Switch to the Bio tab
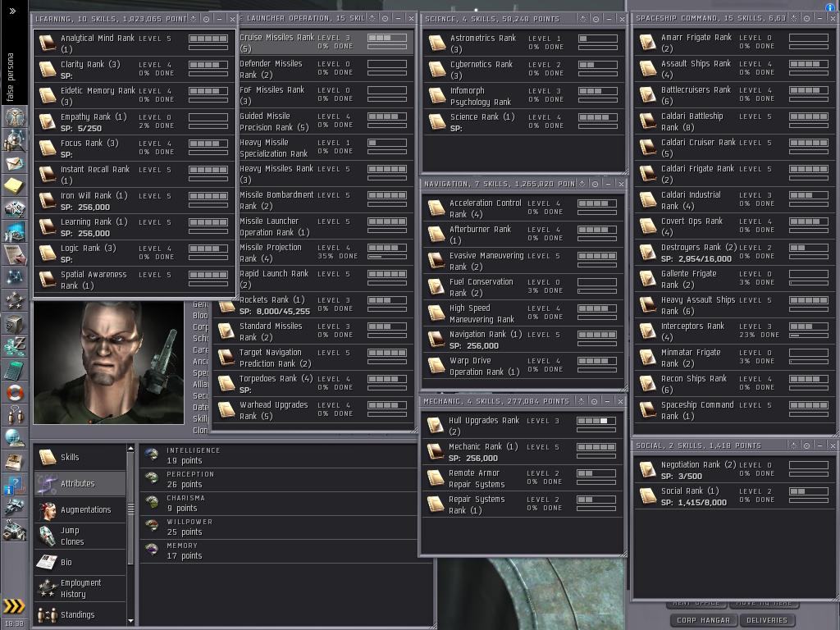 (80, 562)
